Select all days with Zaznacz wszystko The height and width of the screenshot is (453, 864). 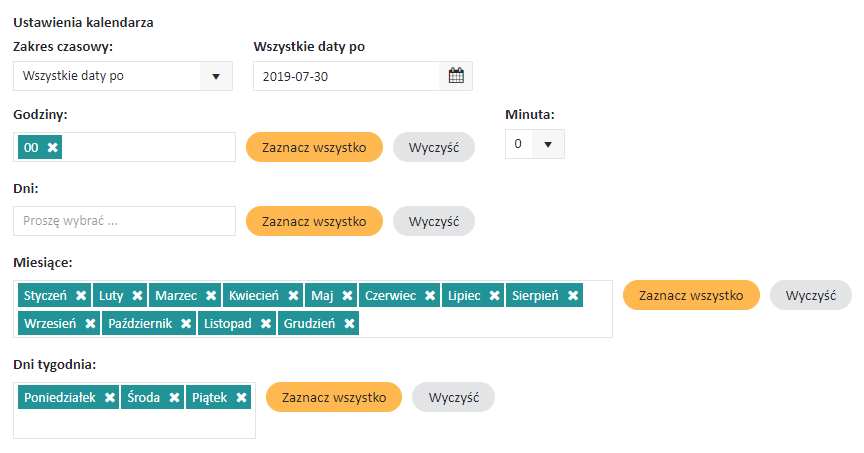tap(314, 221)
